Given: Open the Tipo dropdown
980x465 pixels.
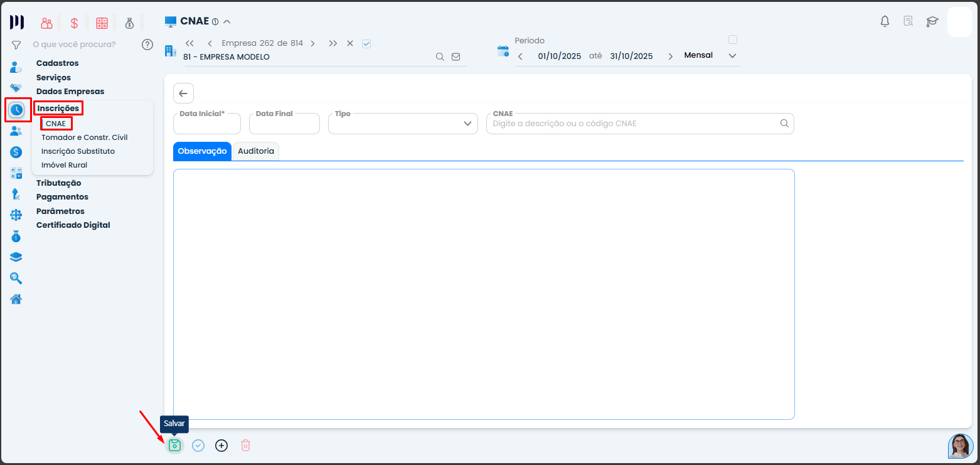Looking at the screenshot, I should point(403,124).
